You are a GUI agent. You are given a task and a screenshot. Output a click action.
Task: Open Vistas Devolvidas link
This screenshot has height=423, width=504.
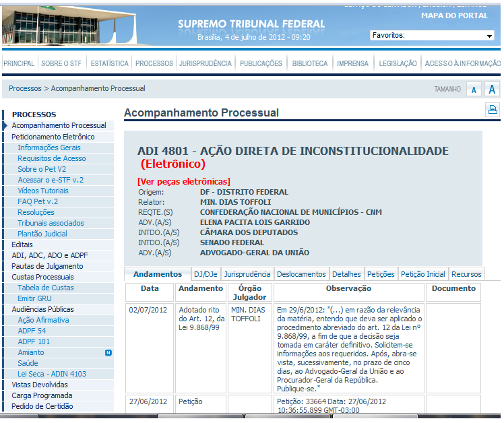point(40,385)
